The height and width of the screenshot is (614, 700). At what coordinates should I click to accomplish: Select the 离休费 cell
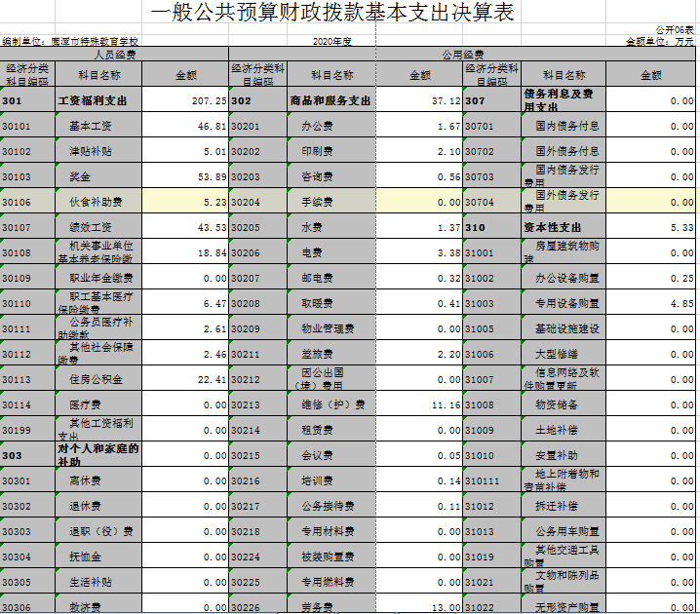click(98, 480)
